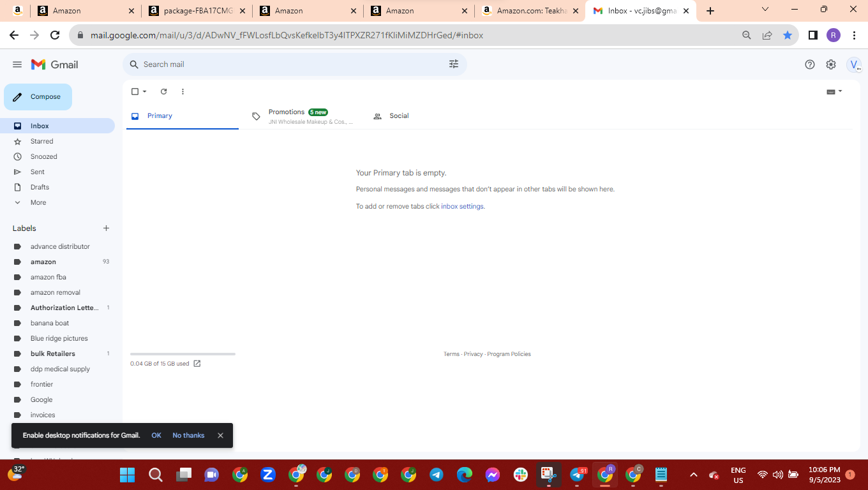The image size is (868, 490).
Task: Open Gmail Settings gear
Action: [831, 64]
